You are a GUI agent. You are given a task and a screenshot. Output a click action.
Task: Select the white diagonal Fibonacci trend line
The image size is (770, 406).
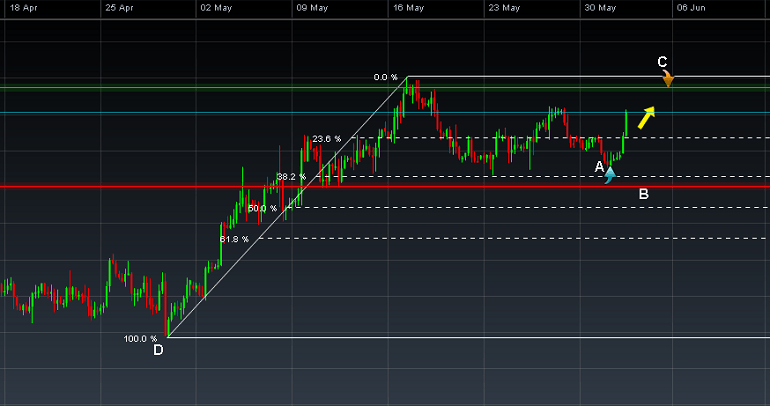point(288,207)
